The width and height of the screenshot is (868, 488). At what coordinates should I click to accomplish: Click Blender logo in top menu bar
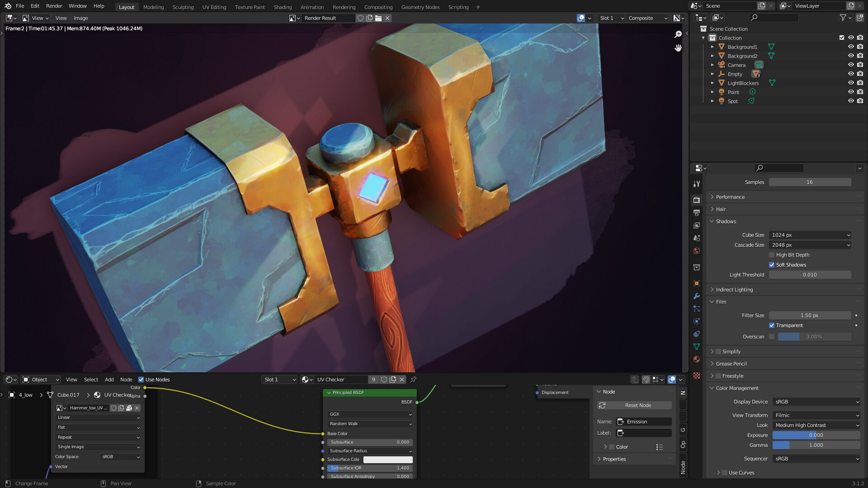8,6
